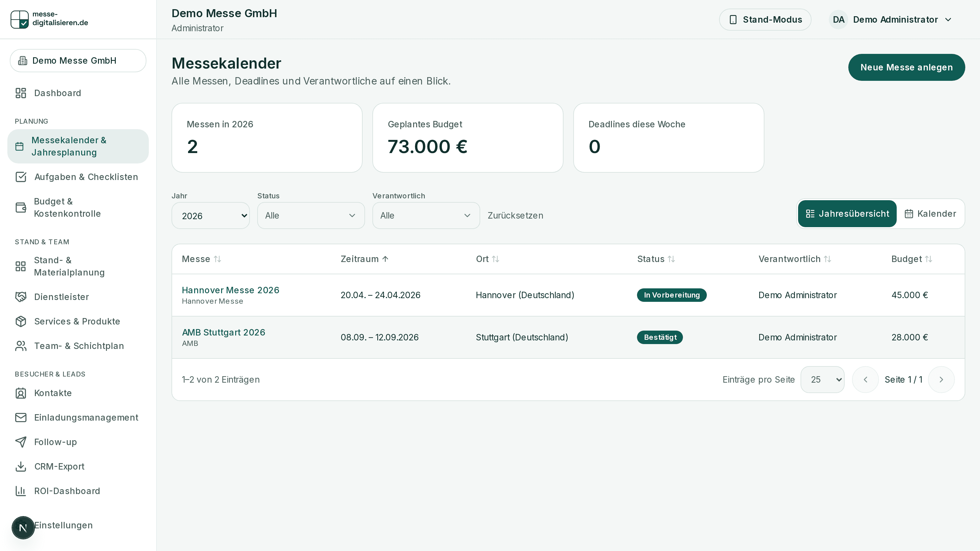The height and width of the screenshot is (551, 980).
Task: Sort table by Messe column
Action: (201, 259)
